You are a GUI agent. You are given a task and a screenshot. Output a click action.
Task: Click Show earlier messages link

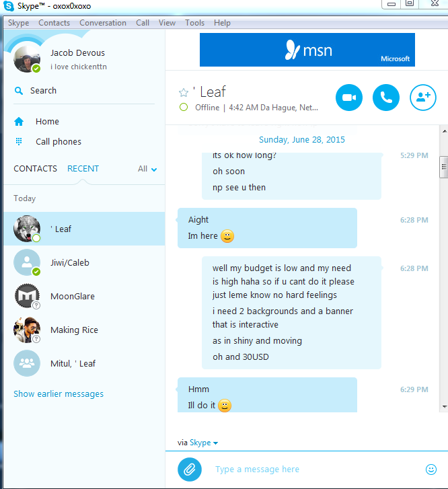coord(59,394)
